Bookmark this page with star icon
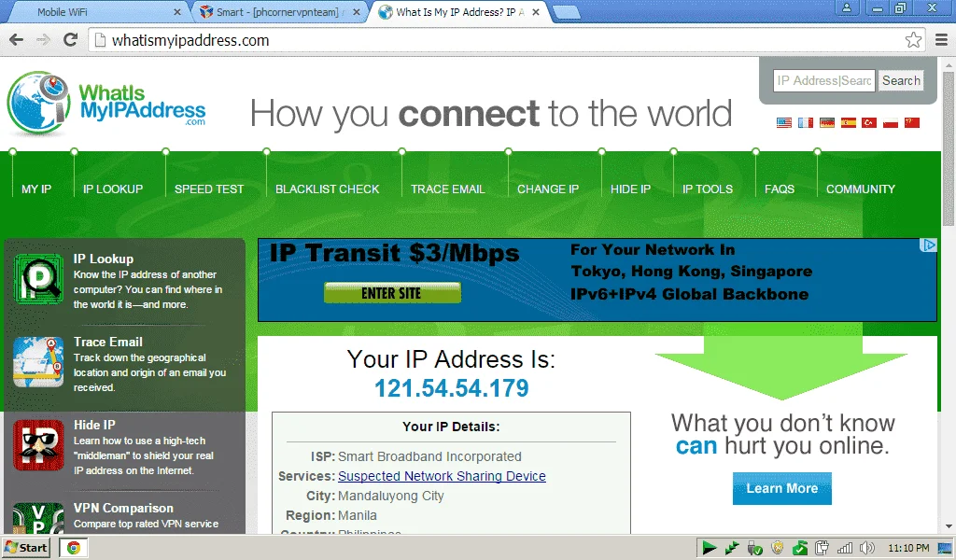Screen dimensions: 956x560 [913, 40]
